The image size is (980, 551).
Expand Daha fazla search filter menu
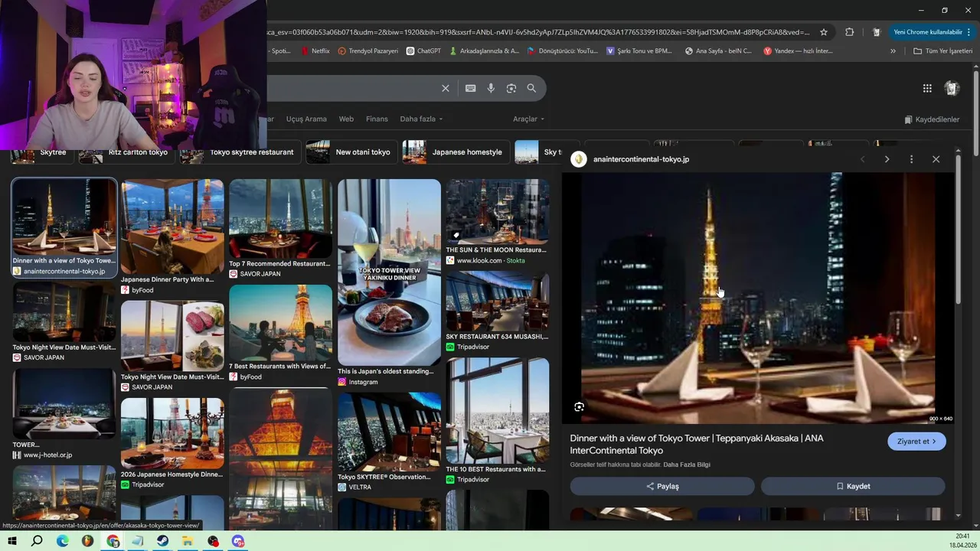421,119
